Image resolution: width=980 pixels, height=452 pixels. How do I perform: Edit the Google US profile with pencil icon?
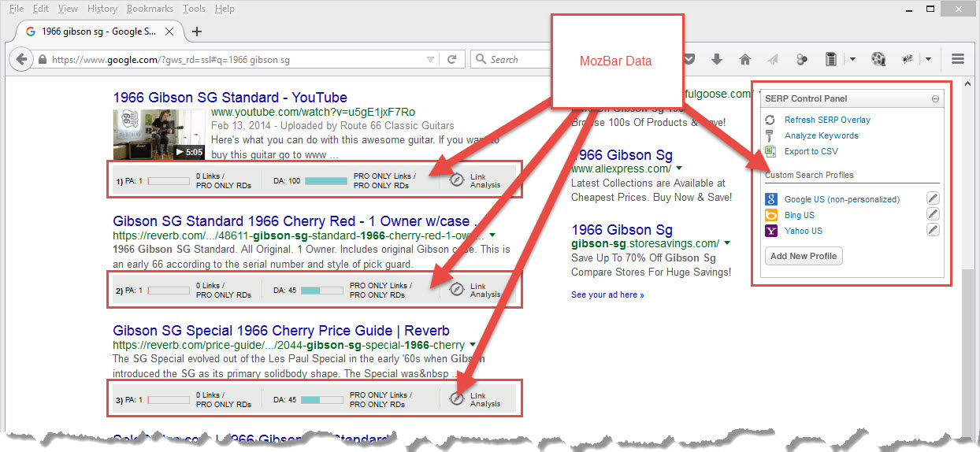click(932, 199)
